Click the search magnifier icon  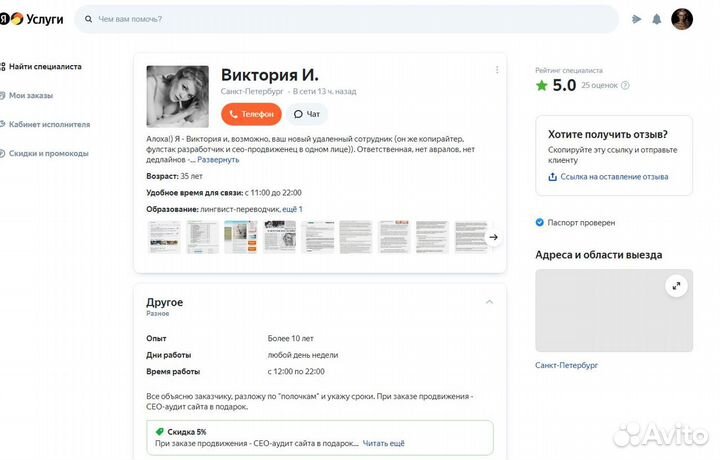[x=89, y=19]
